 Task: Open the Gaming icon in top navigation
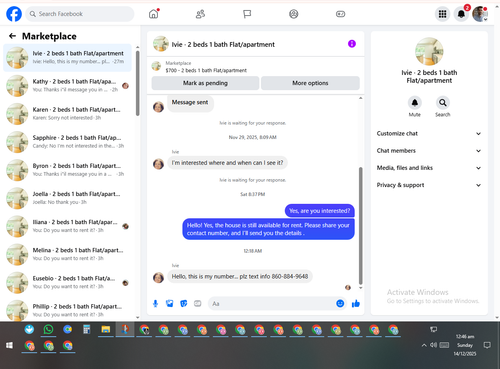[x=340, y=14]
